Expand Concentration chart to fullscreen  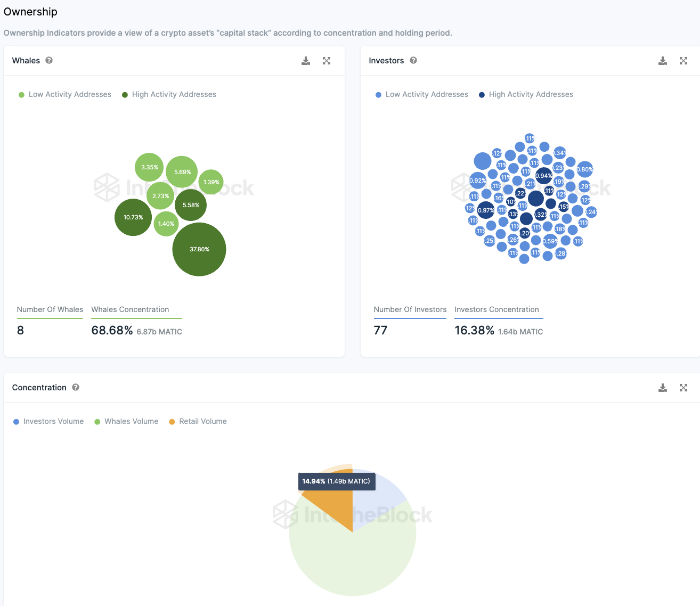(x=683, y=388)
